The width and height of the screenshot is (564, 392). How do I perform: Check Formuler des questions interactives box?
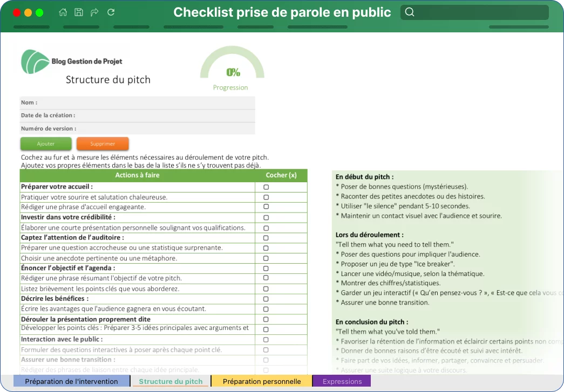click(266, 349)
